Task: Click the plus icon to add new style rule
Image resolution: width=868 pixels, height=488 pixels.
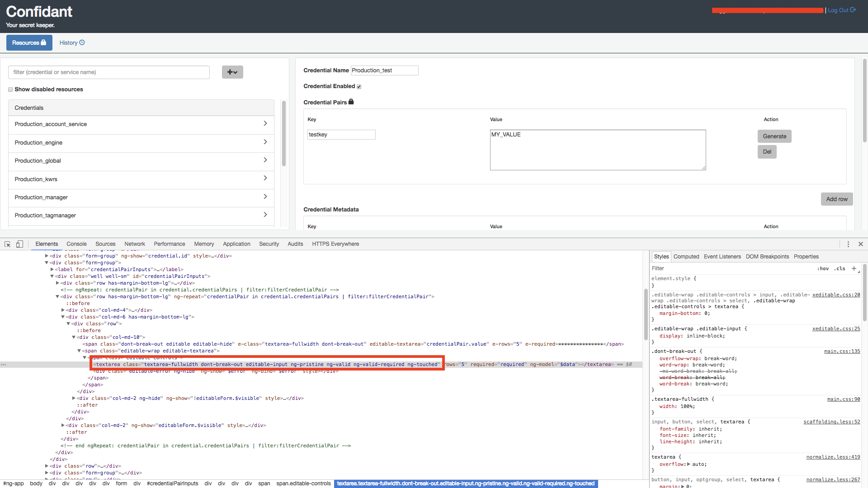Action: point(854,269)
